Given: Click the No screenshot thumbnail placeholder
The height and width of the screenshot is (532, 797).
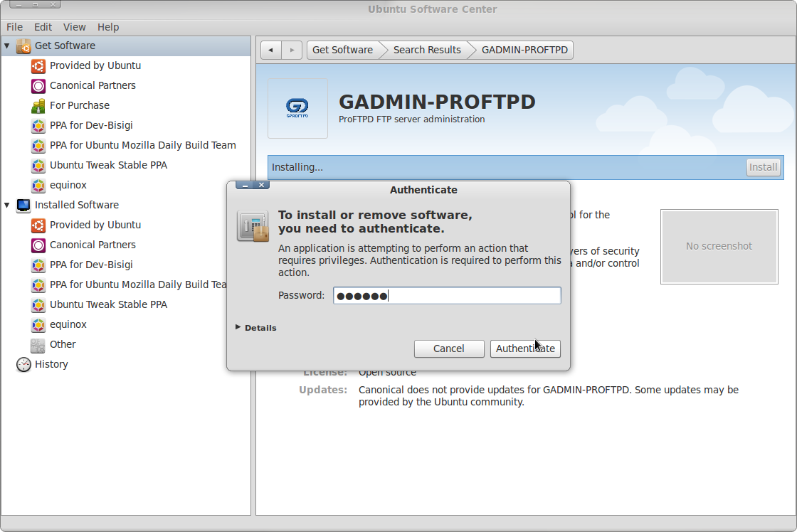Looking at the screenshot, I should (719, 246).
